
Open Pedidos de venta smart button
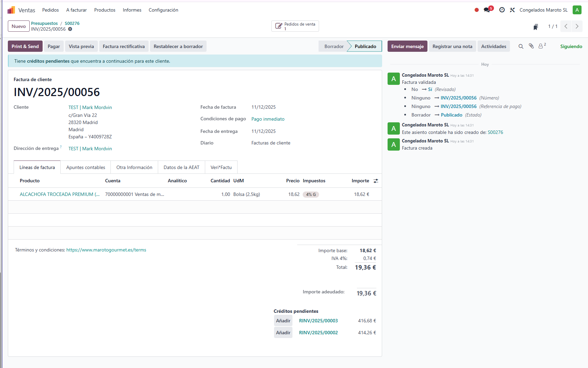coord(295,26)
